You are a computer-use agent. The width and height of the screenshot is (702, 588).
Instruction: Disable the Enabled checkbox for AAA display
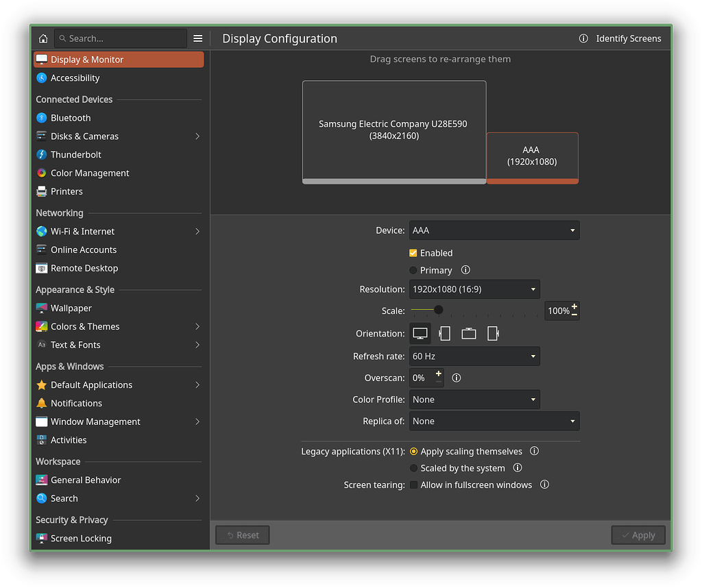pyautogui.click(x=413, y=253)
